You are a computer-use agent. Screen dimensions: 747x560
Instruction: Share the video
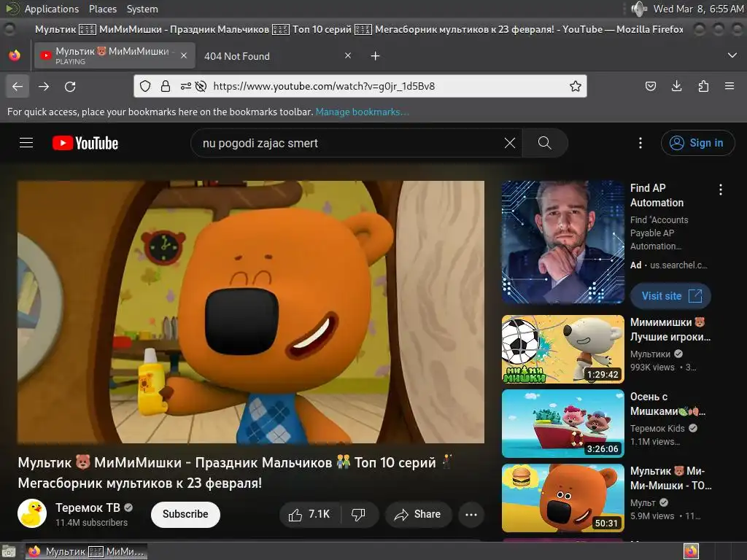coord(418,514)
